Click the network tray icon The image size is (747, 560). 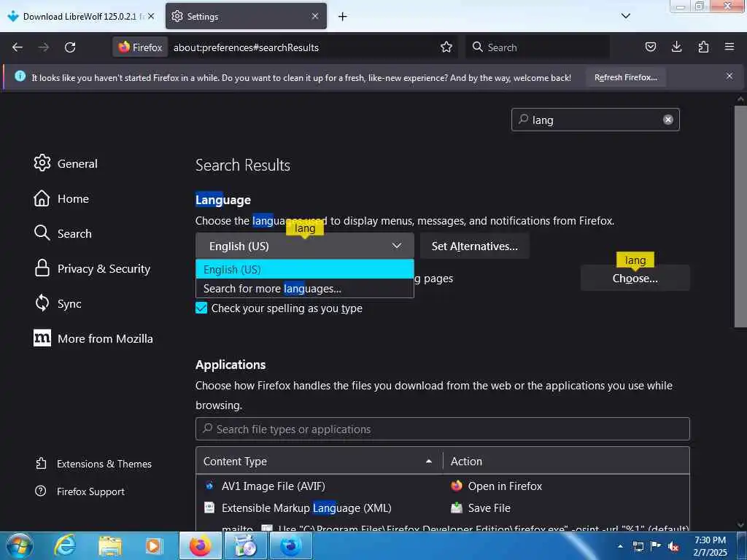pyautogui.click(x=638, y=546)
